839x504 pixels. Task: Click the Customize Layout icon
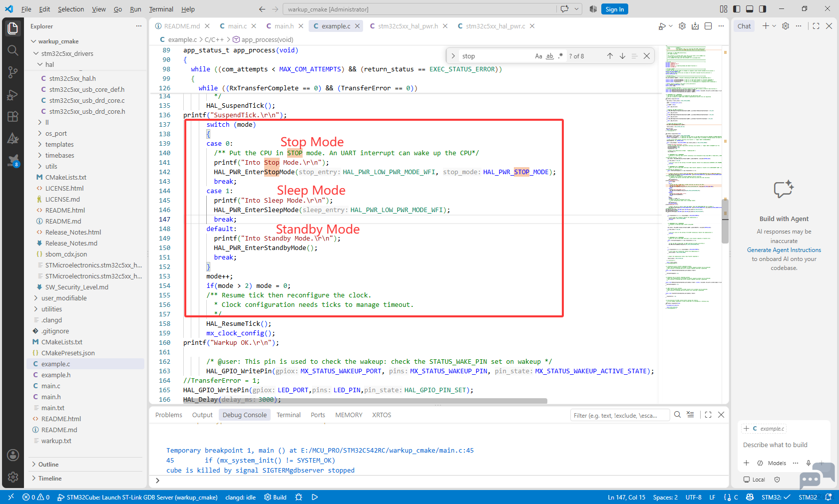point(724,9)
